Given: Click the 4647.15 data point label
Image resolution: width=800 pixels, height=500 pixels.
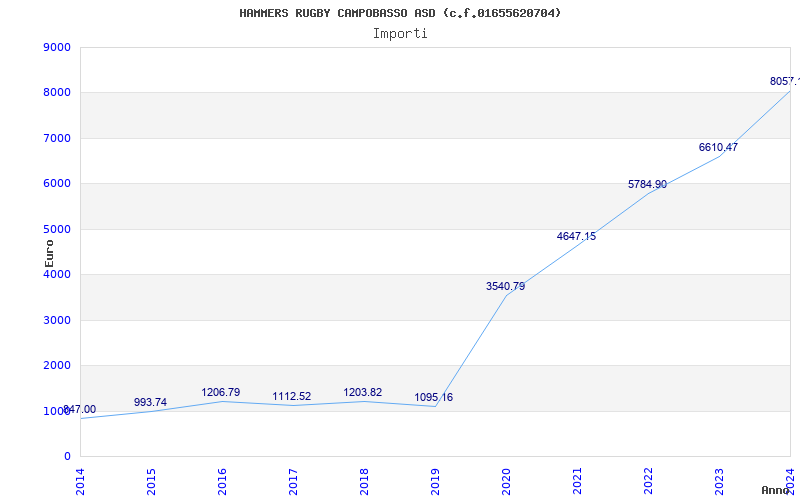Looking at the screenshot, I should 576,236.
